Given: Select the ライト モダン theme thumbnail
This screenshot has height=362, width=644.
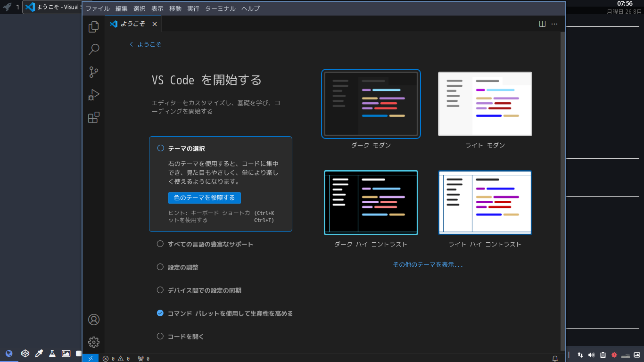Looking at the screenshot, I should click(485, 104).
